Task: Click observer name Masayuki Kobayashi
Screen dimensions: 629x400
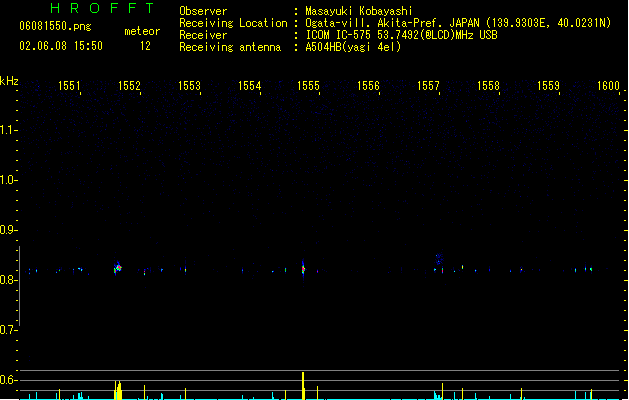Action: pyautogui.click(x=359, y=11)
